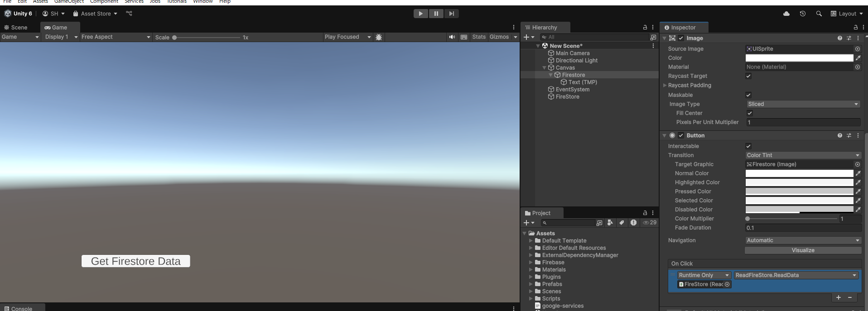The height and width of the screenshot is (311, 868).
Task: Open Image component preset settings icon
Action: click(x=849, y=38)
